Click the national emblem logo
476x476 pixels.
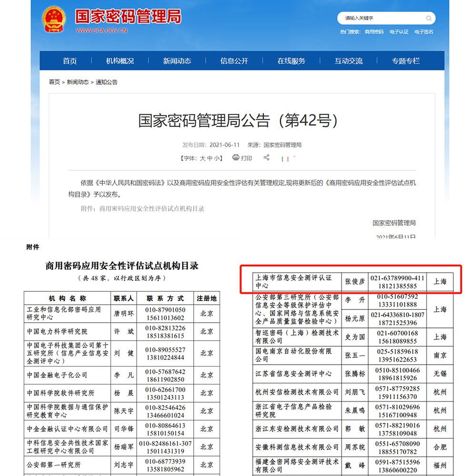[x=54, y=20]
